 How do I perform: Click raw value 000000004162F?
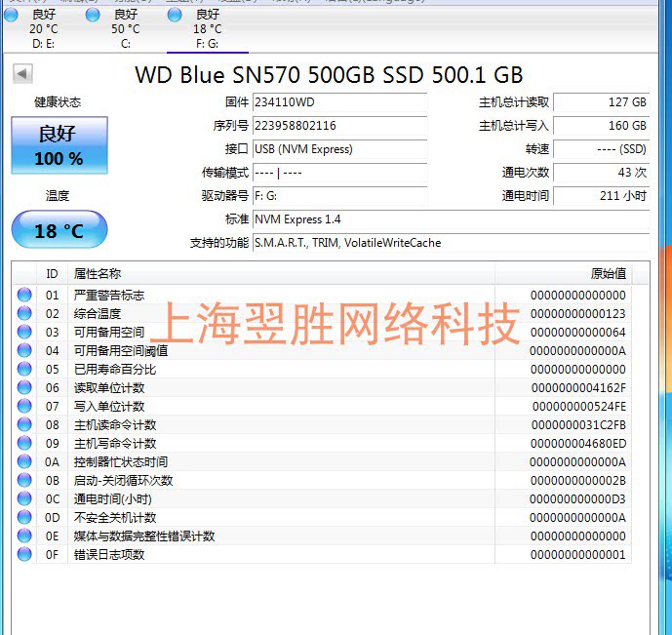coord(578,388)
